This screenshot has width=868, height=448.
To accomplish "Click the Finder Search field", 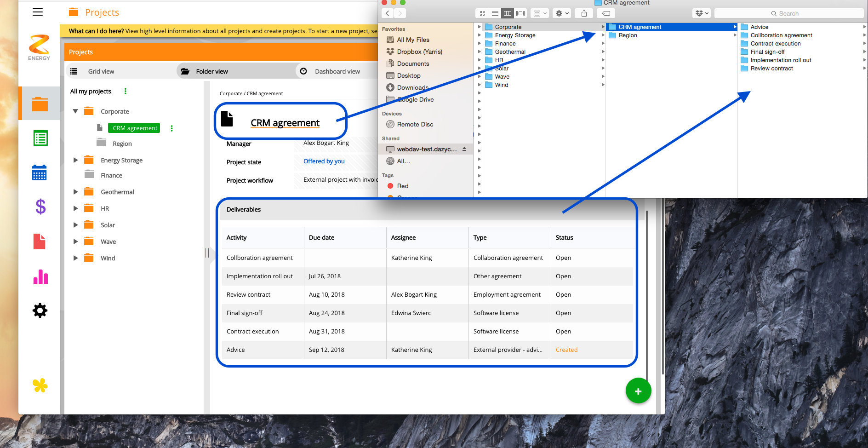I will [788, 13].
